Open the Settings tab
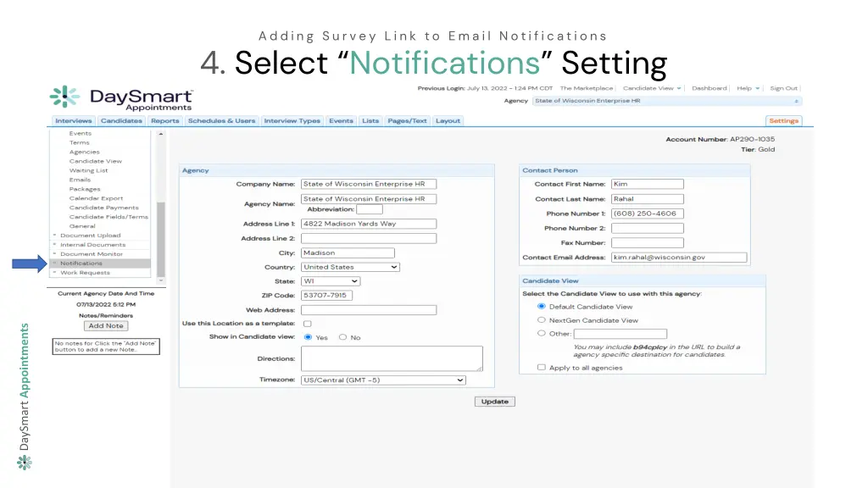 click(783, 120)
